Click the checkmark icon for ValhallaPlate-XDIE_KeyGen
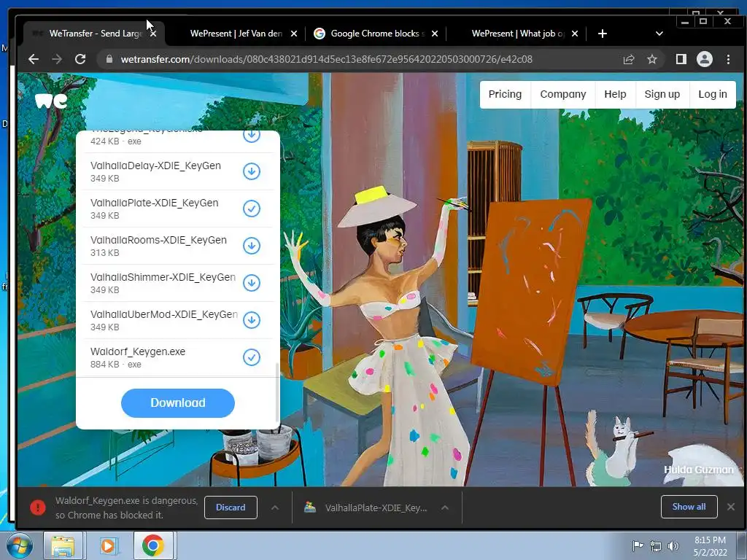The image size is (747, 560). point(252,209)
